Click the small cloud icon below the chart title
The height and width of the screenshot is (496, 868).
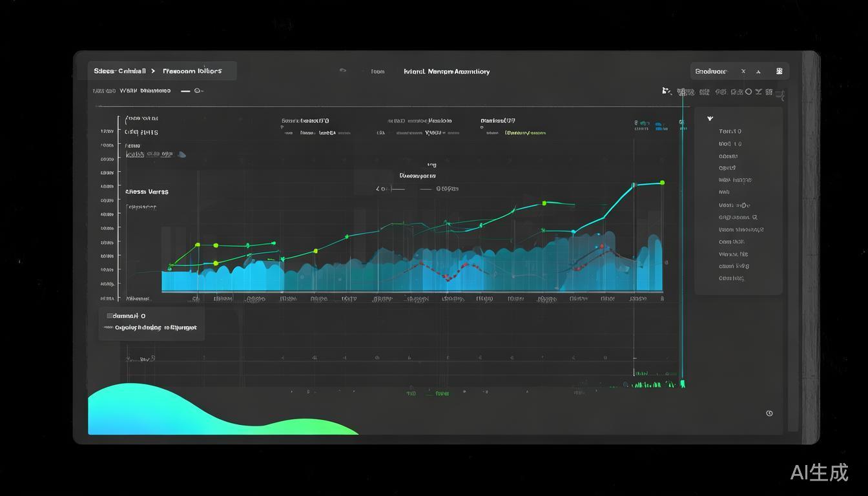181,155
